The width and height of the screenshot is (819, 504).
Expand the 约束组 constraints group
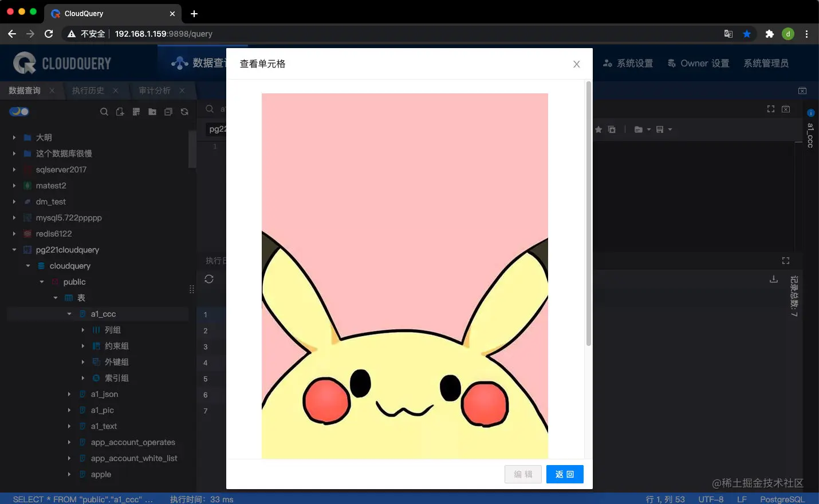(83, 346)
